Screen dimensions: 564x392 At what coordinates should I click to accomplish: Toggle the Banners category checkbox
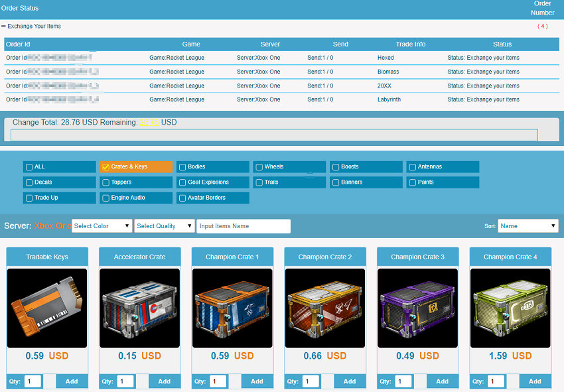coord(336,182)
